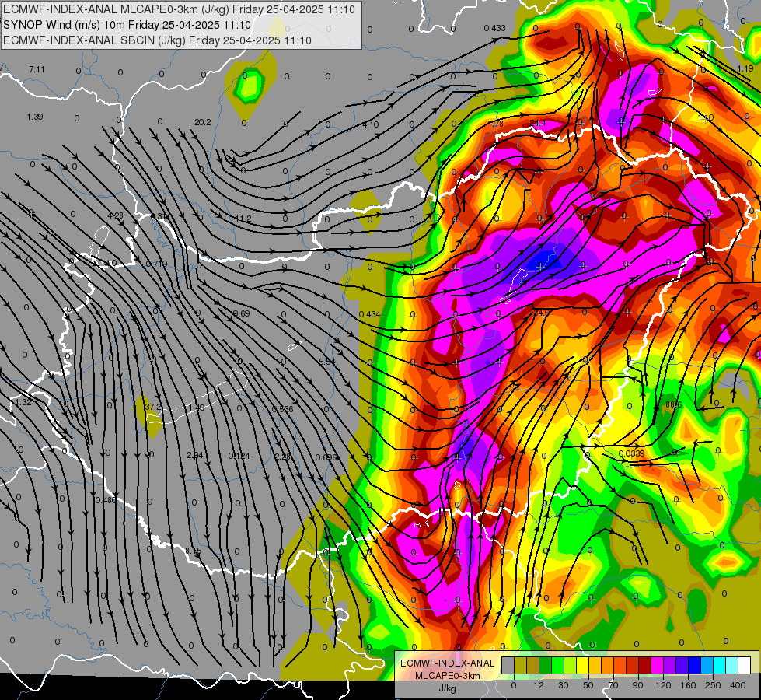The width and height of the screenshot is (761, 700).
Task: Click the 5.84 map value
Action: click(327, 362)
